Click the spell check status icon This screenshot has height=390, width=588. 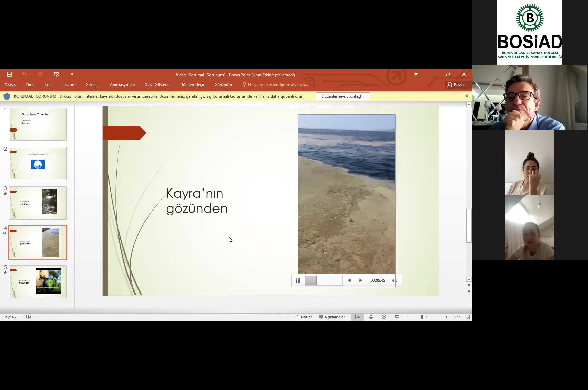coord(29,317)
